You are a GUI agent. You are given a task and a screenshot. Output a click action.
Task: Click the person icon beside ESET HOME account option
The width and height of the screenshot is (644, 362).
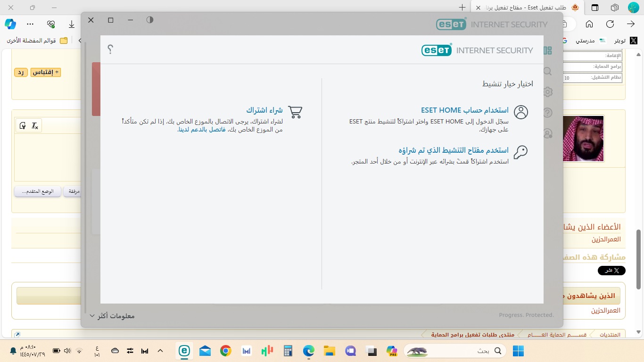(x=521, y=112)
